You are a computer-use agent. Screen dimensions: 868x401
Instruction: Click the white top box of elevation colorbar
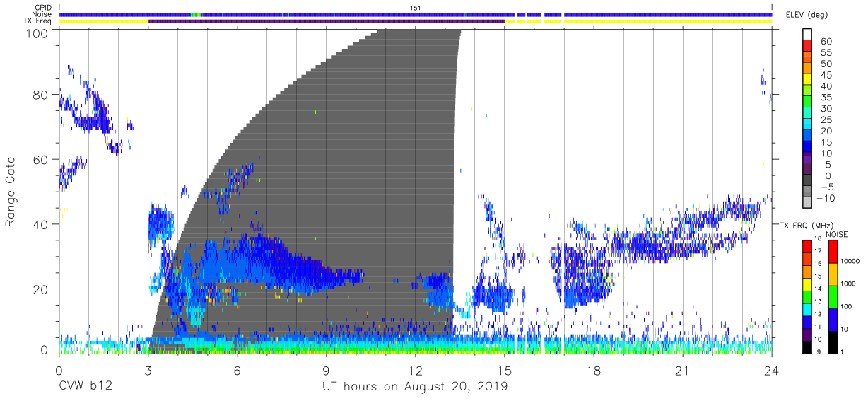coord(807,35)
